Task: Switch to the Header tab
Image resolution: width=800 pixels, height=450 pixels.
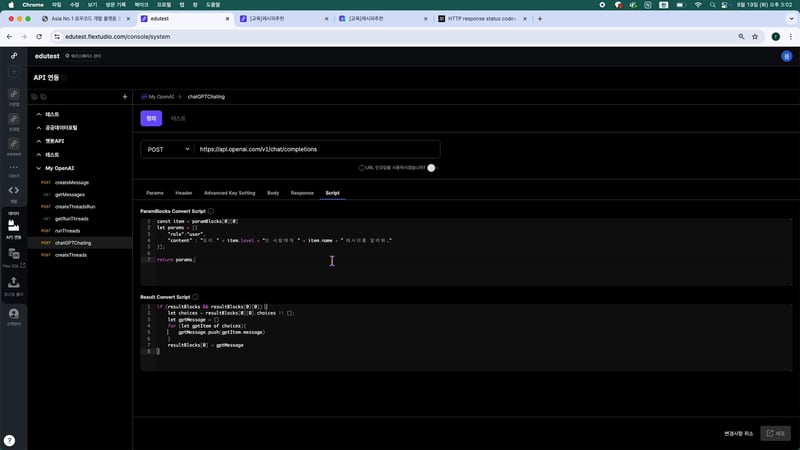Action: tap(184, 192)
